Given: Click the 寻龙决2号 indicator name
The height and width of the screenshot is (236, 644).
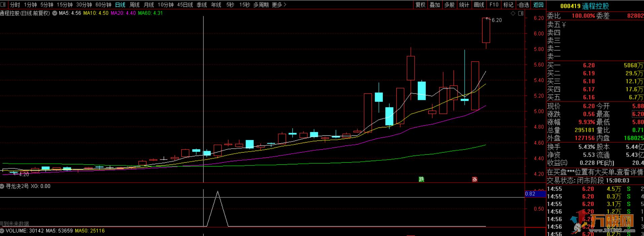Looking at the screenshot, I should pyautogui.click(x=17, y=186).
